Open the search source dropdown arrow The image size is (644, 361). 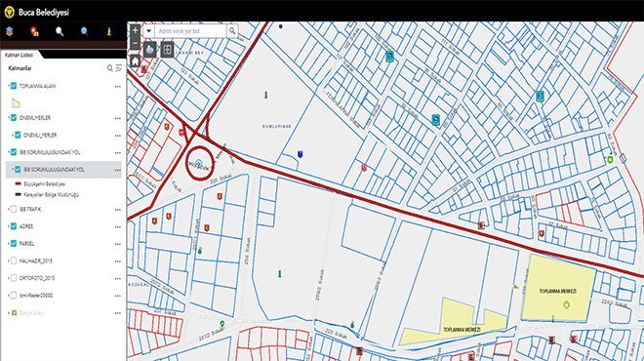pyautogui.click(x=148, y=31)
